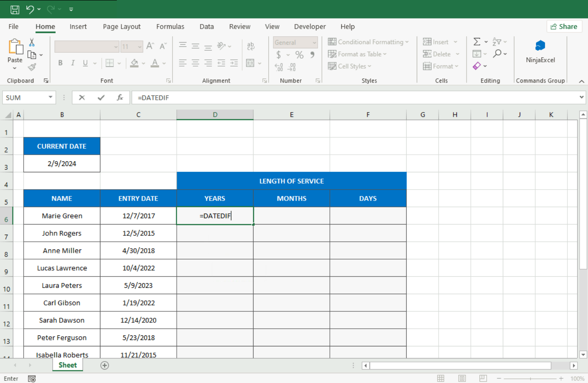
Task: Click the Sort & Filter icon
Action: point(497,42)
